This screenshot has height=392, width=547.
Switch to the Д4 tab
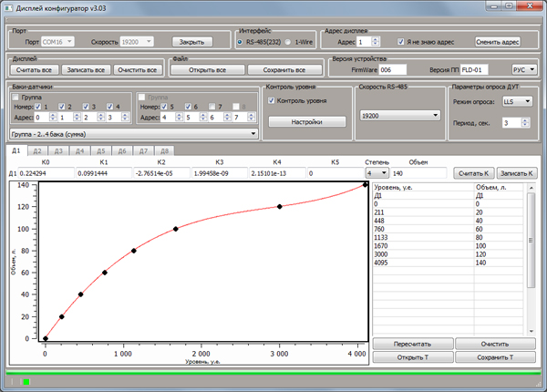click(x=80, y=151)
